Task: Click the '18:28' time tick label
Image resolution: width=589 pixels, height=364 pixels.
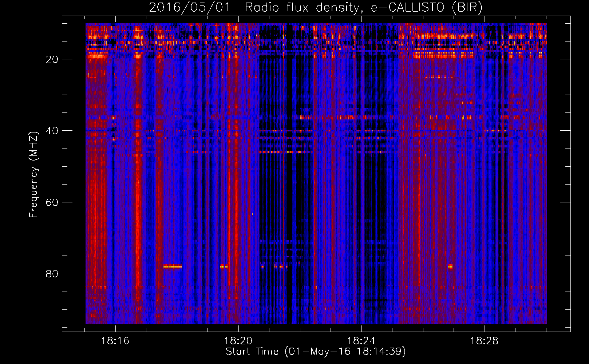Action: point(485,341)
